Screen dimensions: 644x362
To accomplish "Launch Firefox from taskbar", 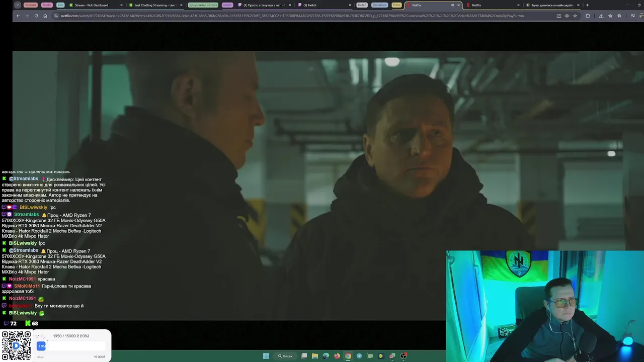I will [337, 356].
